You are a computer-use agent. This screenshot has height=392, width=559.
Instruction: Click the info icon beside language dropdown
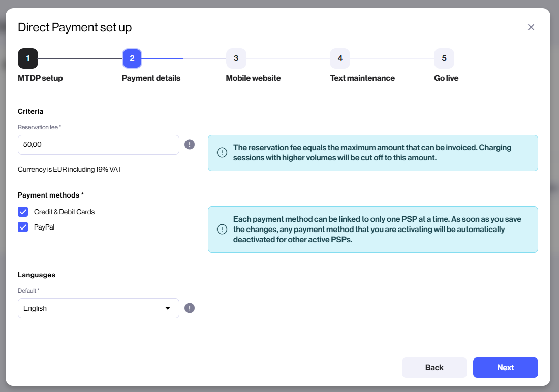190,308
